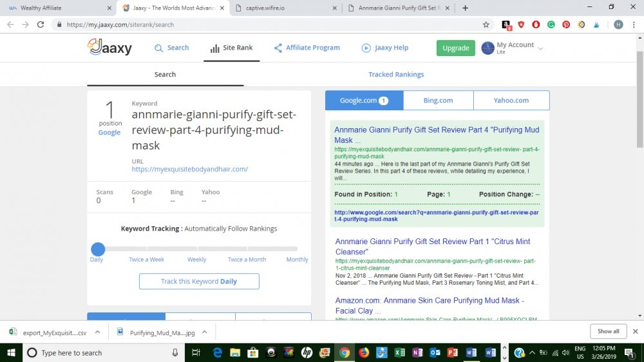644x362 pixels.
Task: Open the Purifying_Mud_Ma jpg download
Action: pyautogui.click(x=156, y=332)
